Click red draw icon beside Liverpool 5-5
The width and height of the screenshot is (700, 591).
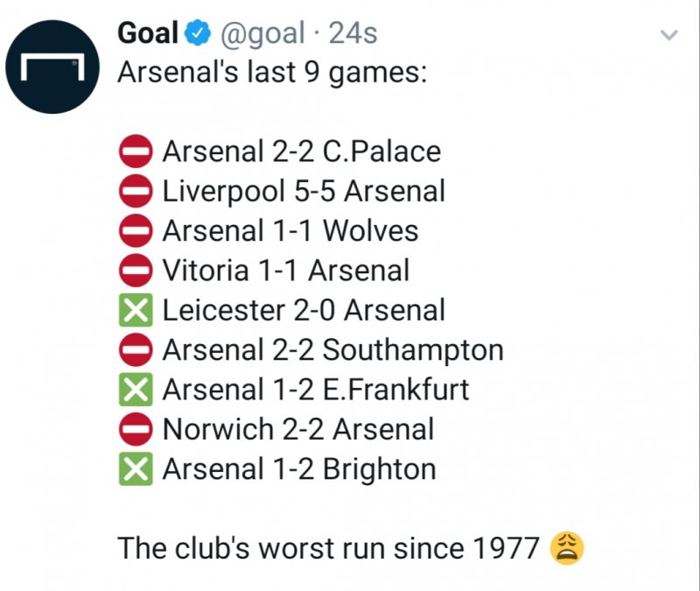[x=136, y=192]
